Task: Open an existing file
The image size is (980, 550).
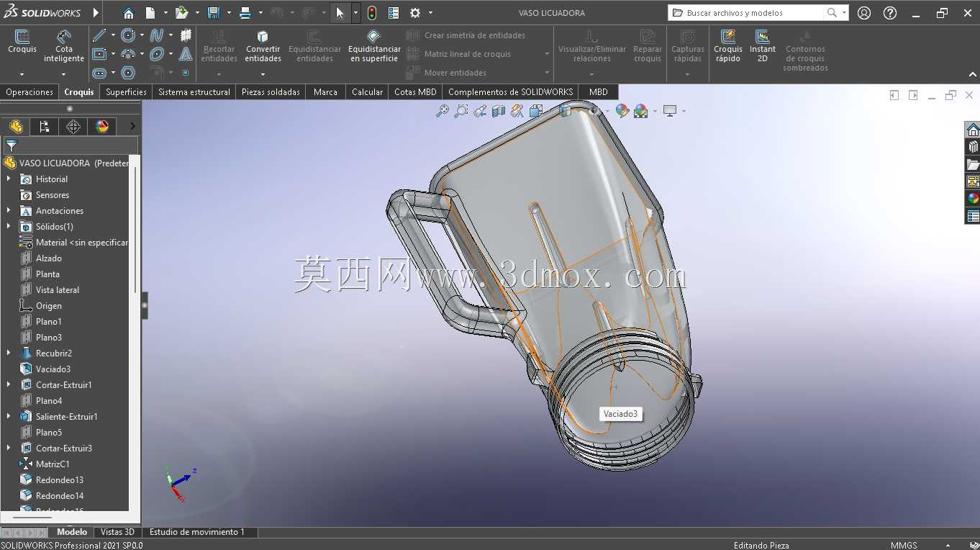Action: [181, 13]
